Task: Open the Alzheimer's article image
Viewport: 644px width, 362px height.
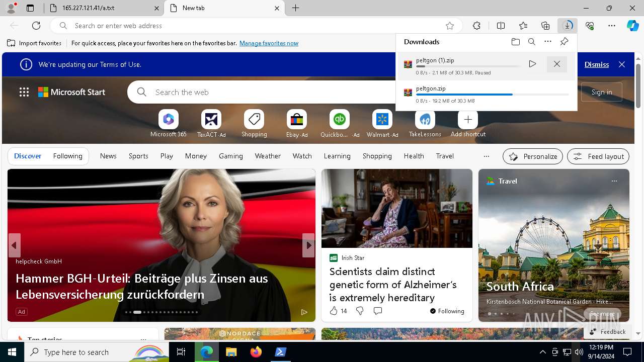Action: point(397,208)
